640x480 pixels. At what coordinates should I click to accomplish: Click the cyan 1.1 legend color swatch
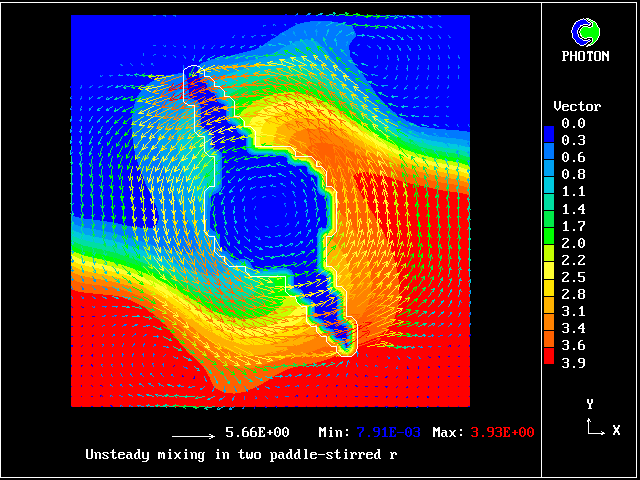tap(548, 191)
